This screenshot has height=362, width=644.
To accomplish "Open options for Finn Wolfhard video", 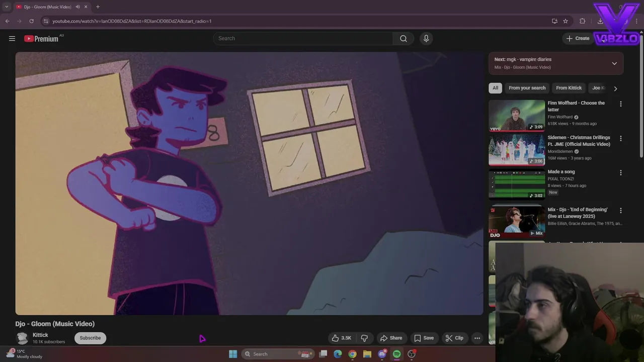I will pyautogui.click(x=620, y=104).
